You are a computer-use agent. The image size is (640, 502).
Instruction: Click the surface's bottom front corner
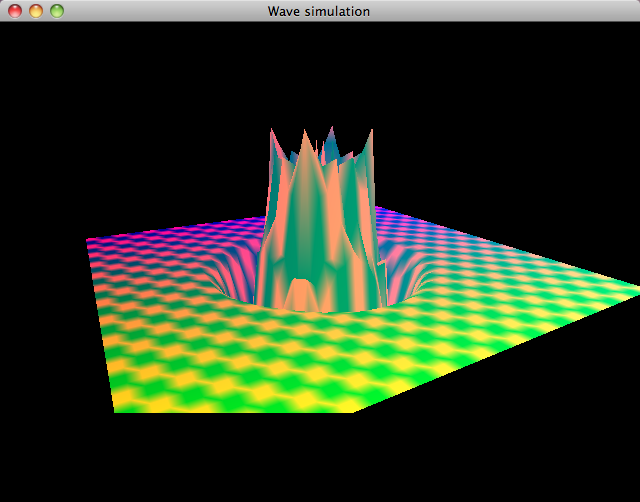[352, 409]
